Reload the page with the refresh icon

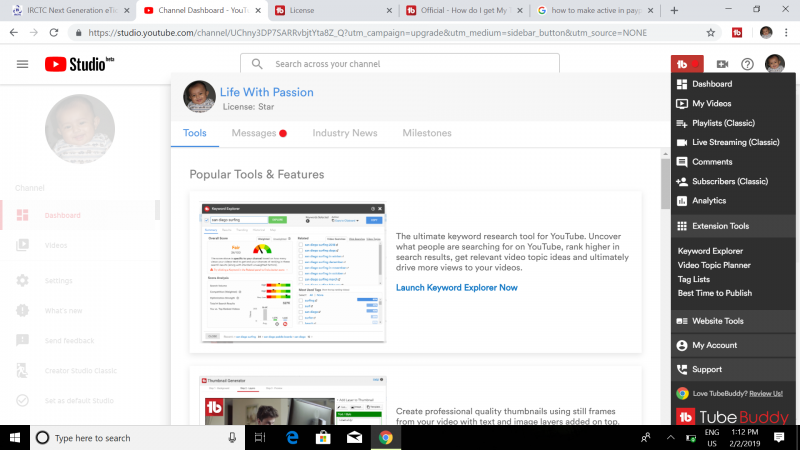coord(58,33)
